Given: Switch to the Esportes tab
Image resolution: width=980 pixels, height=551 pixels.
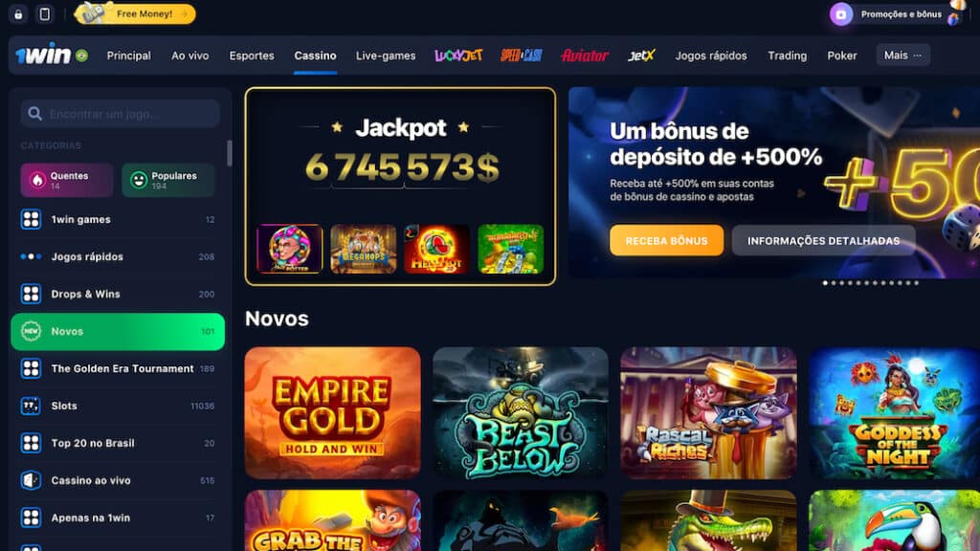Looking at the screenshot, I should coord(252,55).
